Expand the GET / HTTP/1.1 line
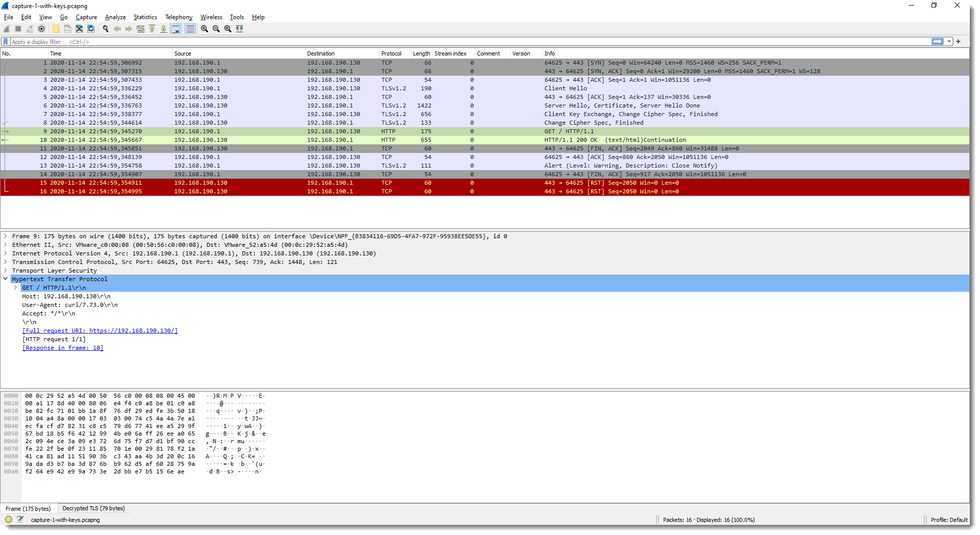The width and height of the screenshot is (980, 535). click(x=16, y=288)
